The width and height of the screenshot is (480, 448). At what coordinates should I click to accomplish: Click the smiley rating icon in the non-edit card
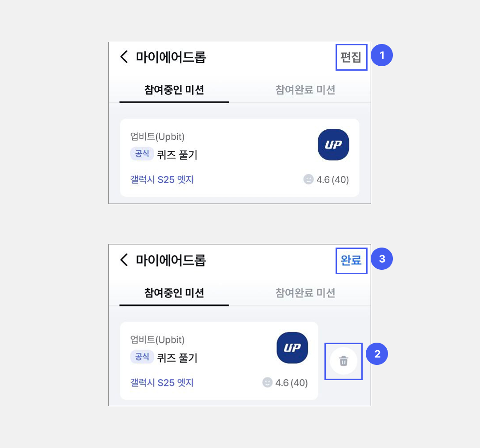click(x=308, y=180)
